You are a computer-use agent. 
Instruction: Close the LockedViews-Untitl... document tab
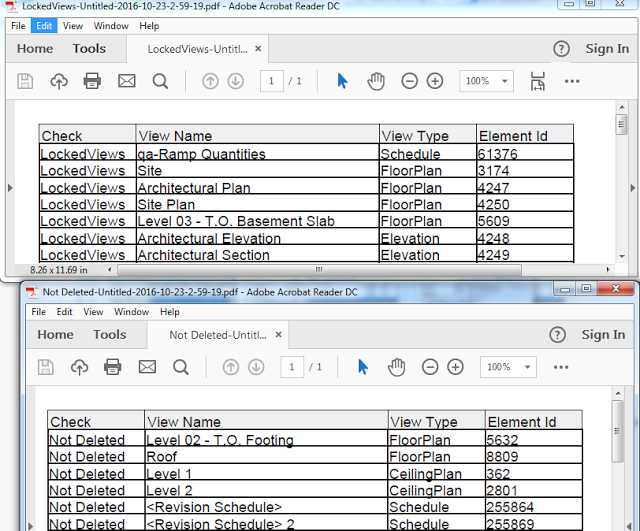tap(258, 49)
